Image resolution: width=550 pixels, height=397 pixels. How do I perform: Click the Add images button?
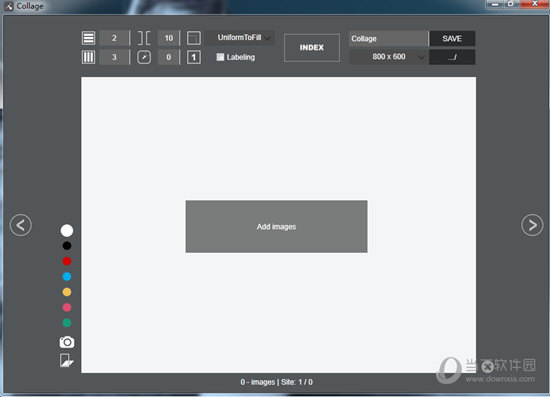[276, 227]
